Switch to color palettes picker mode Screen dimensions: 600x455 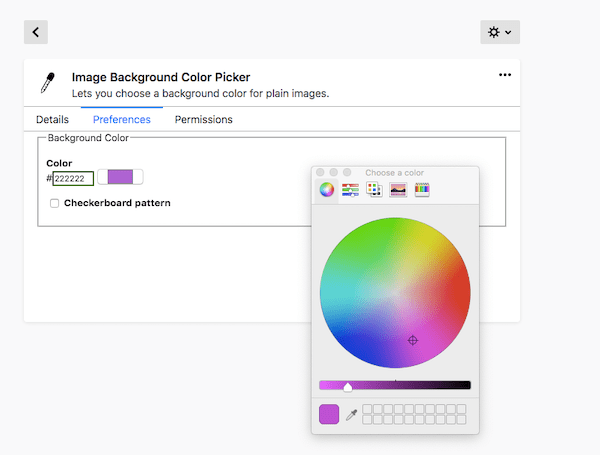coord(374,190)
